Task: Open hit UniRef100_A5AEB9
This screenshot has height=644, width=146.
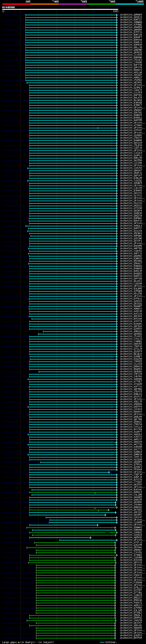Action: coord(131,27)
